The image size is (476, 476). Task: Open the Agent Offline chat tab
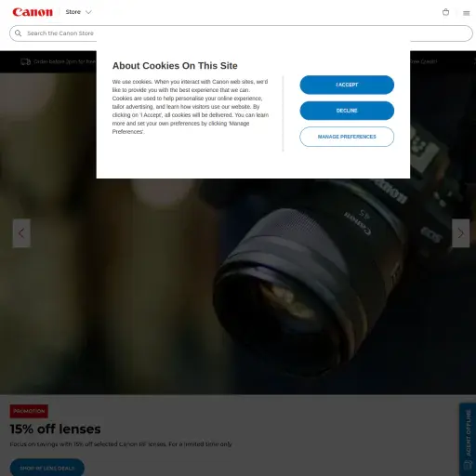[x=468, y=440]
